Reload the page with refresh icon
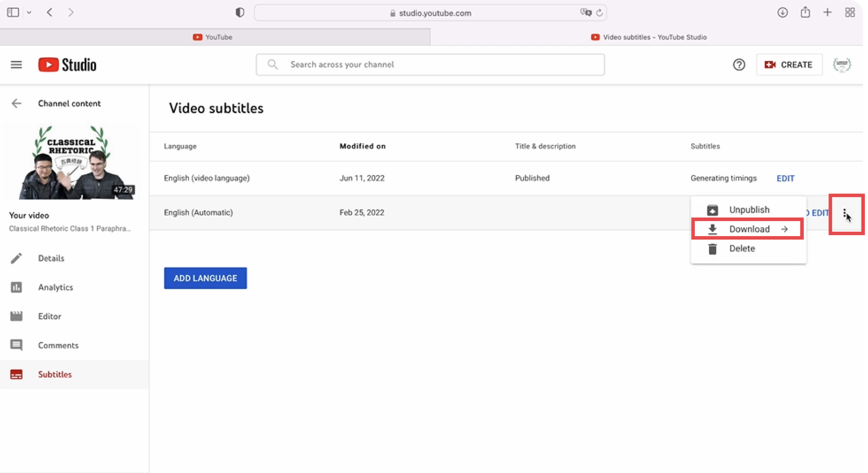This screenshot has width=868, height=473. 599,13
